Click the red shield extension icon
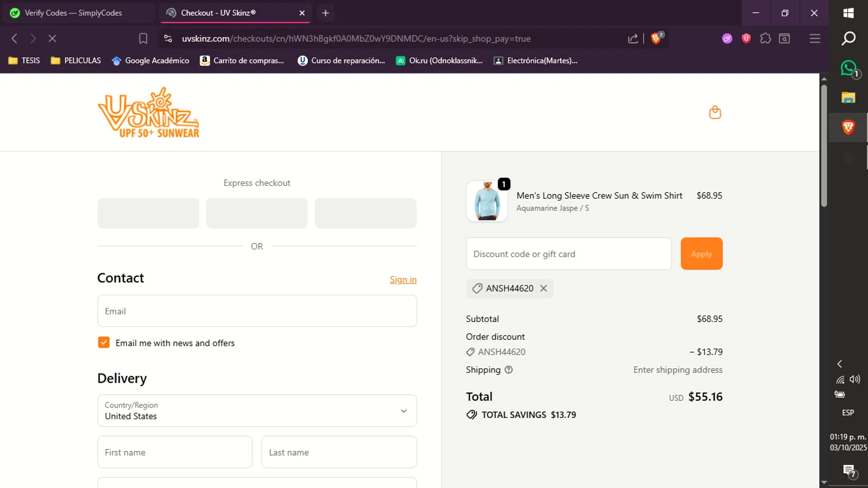This screenshot has width=868, height=488. click(x=746, y=39)
